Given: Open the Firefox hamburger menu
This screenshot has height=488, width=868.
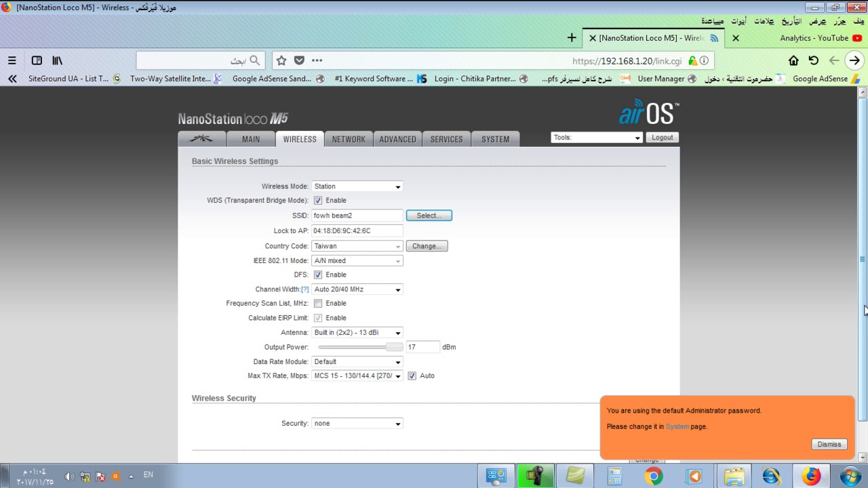Looking at the screenshot, I should coord(12,60).
